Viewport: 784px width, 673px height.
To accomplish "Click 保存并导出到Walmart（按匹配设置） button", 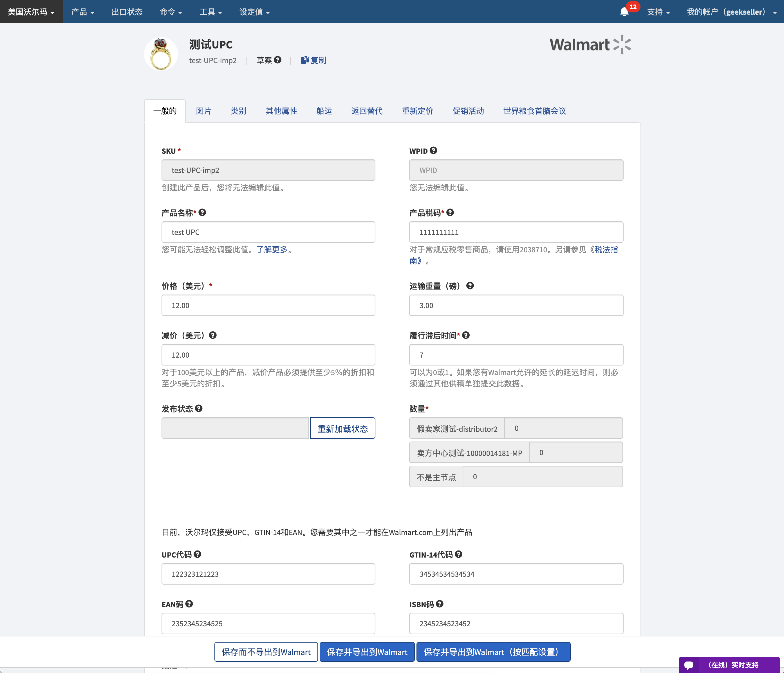I will click(x=493, y=652).
